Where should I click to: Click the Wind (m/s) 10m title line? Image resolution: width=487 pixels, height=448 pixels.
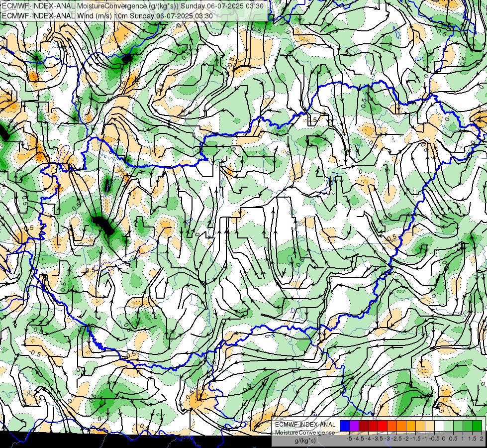[107, 16]
